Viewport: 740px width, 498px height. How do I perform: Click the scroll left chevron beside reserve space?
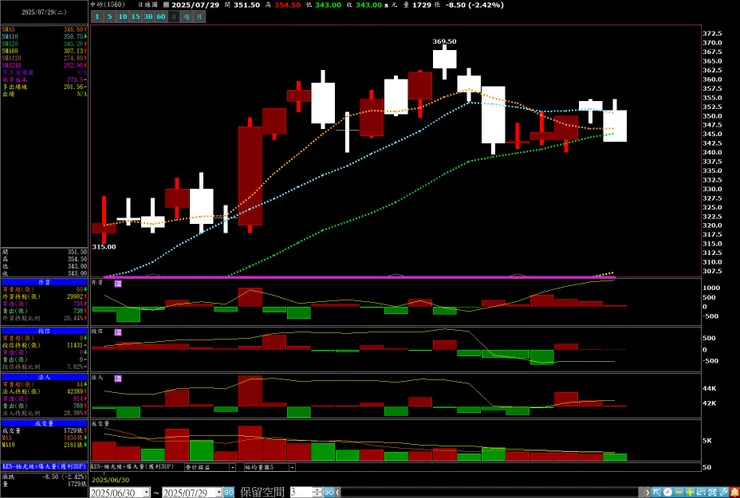pyautogui.click(x=338, y=492)
